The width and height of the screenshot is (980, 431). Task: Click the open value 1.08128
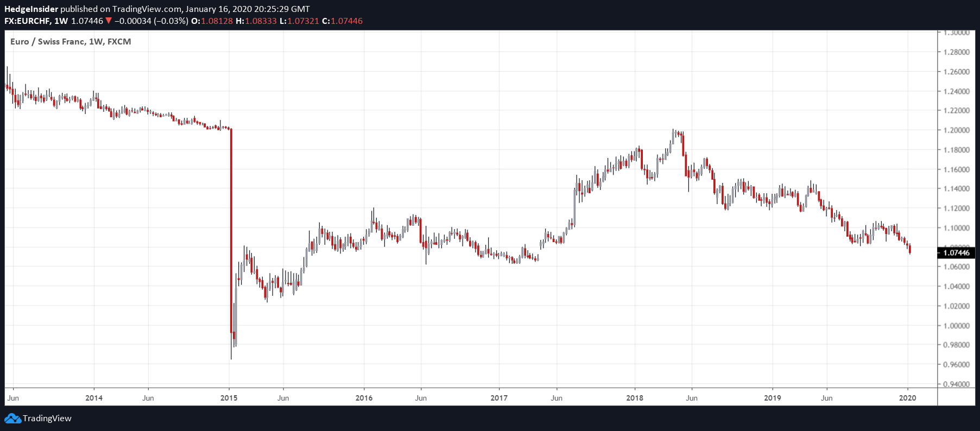[217, 21]
